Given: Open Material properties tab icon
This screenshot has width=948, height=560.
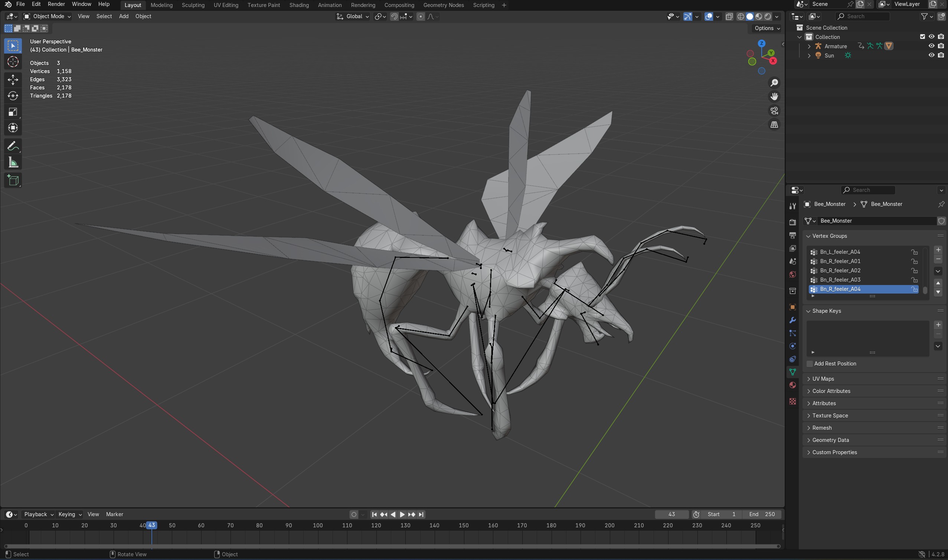Looking at the screenshot, I should [792, 385].
